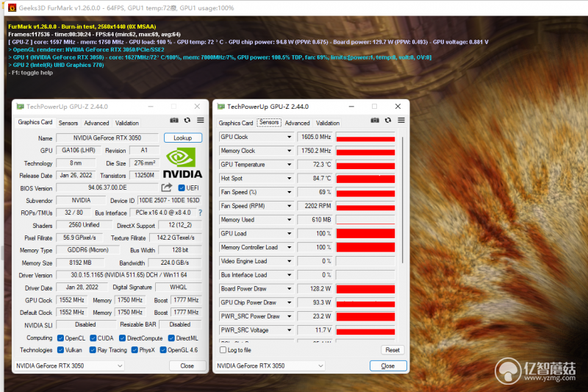Open the GPU Load sensor dropdown

[x=289, y=233]
